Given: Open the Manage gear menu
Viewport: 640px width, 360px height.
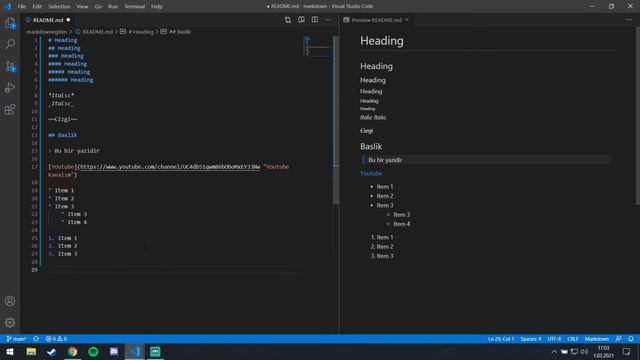Looking at the screenshot, I should (x=10, y=323).
